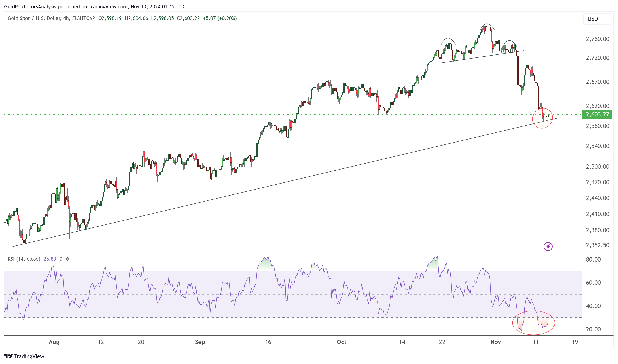Image resolution: width=618 pixels, height=364 pixels.
Task: Click the head arc above the chart peak
Action: coord(487,24)
